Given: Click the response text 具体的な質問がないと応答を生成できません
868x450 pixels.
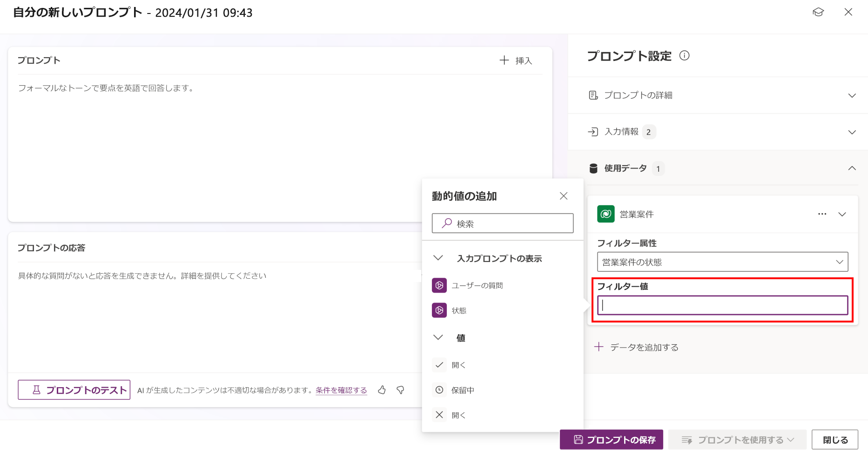Looking at the screenshot, I should (142, 276).
